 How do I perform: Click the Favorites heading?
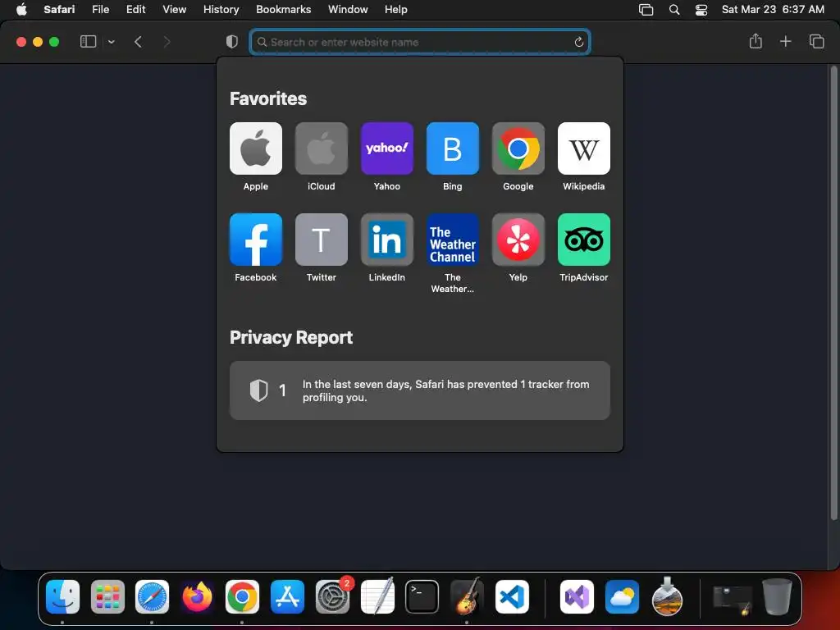coord(268,98)
